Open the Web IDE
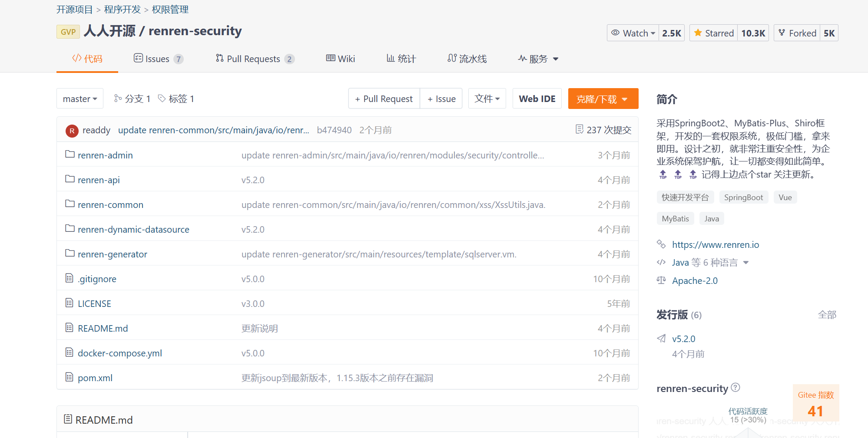This screenshot has width=868, height=438. [x=537, y=99]
